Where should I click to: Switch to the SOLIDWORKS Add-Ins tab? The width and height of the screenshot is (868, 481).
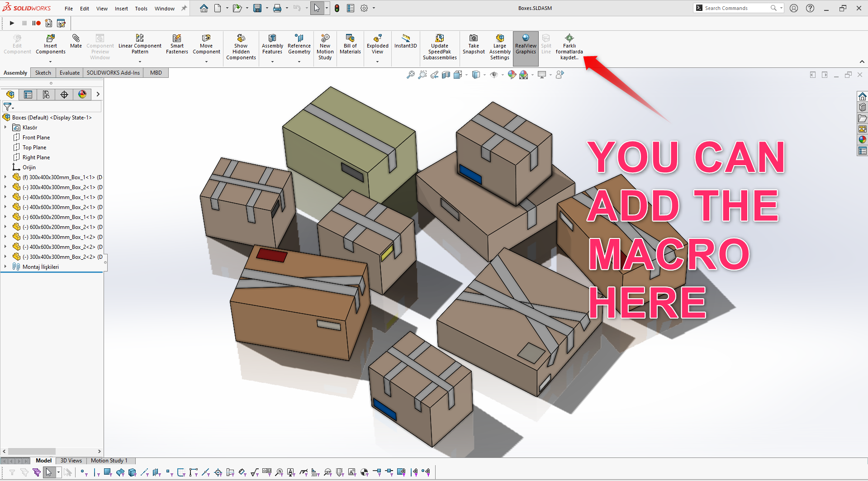[x=113, y=73]
